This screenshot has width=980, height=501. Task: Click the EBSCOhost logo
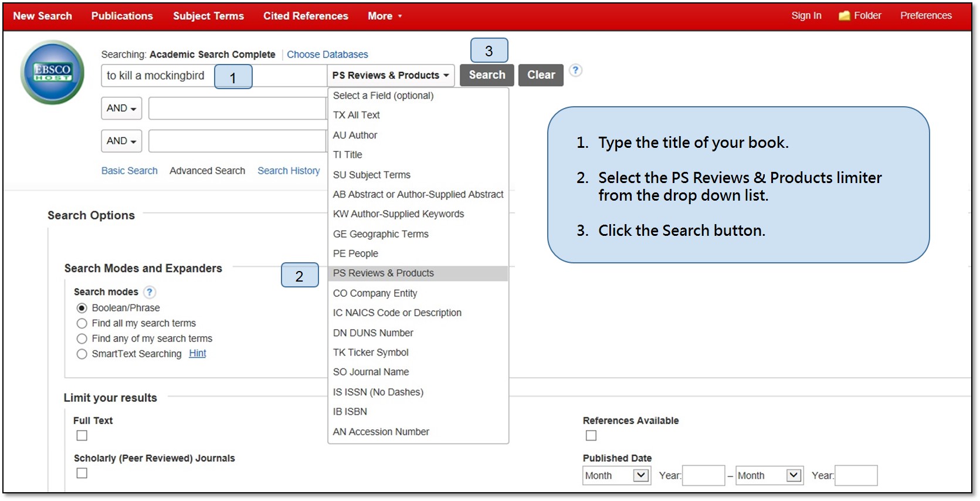click(52, 72)
